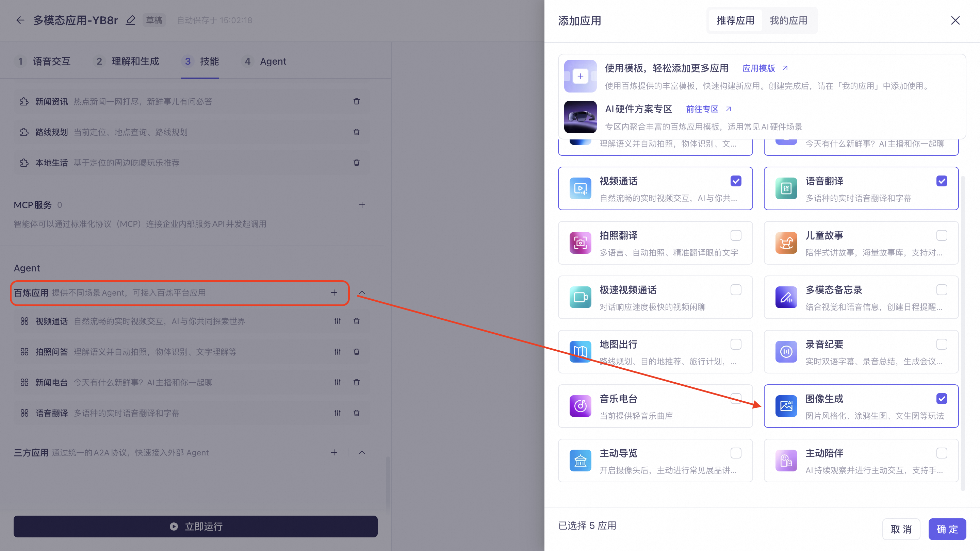
Task: Delete the 语音翻译 agent entry
Action: click(x=357, y=413)
